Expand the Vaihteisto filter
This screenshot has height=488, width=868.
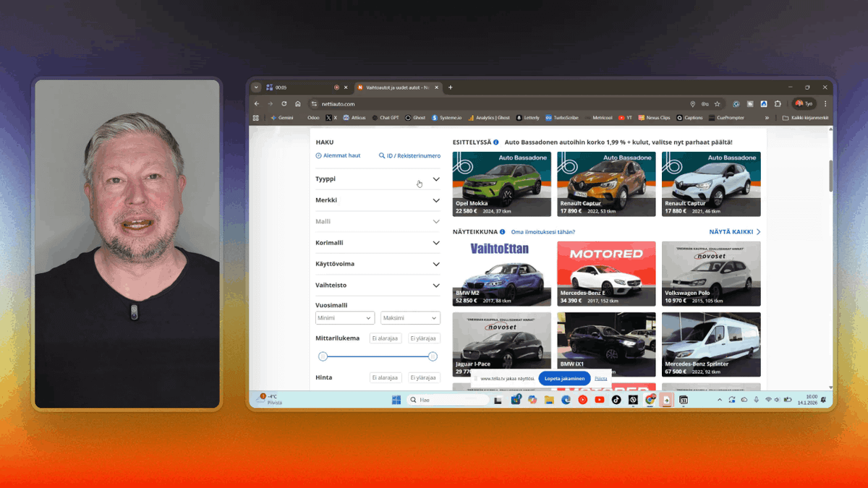tap(378, 286)
